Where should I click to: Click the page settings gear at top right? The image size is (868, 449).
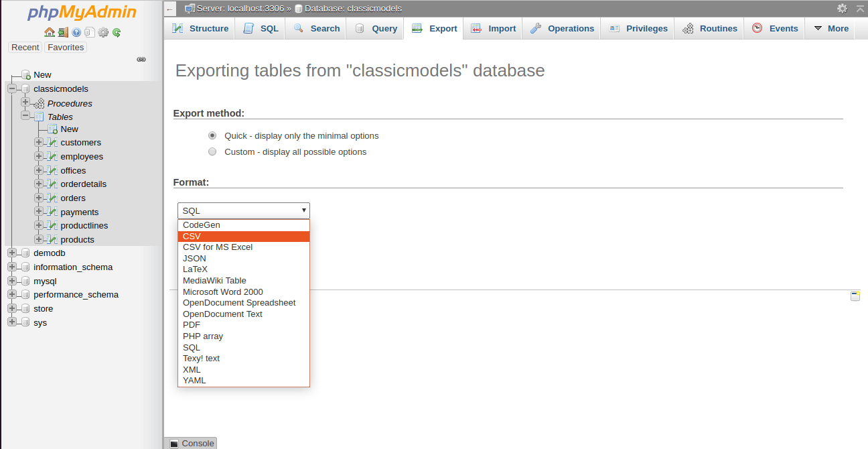pyautogui.click(x=842, y=9)
